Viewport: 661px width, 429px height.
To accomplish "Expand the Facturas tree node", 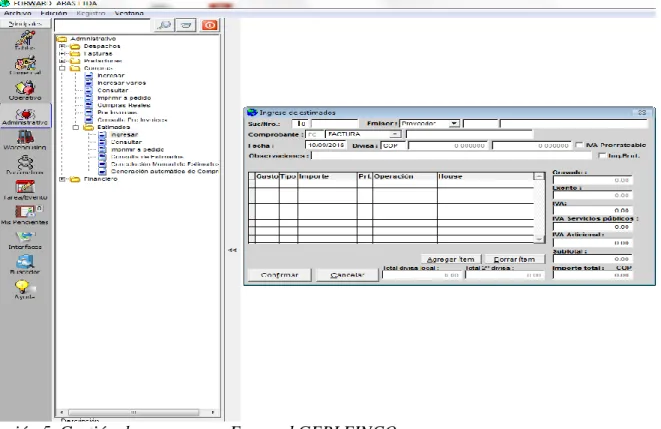I will 62,54.
